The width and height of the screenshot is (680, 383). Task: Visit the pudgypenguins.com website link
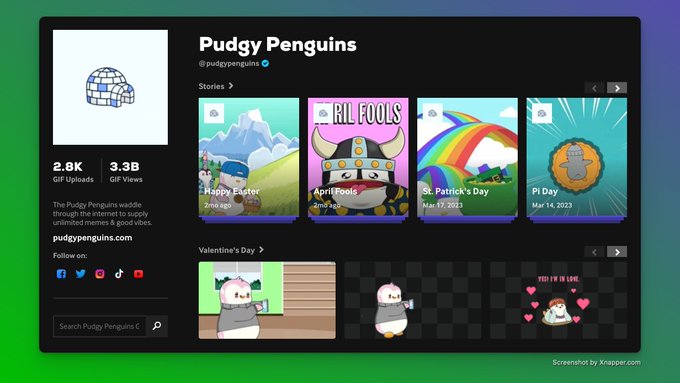tap(92, 238)
